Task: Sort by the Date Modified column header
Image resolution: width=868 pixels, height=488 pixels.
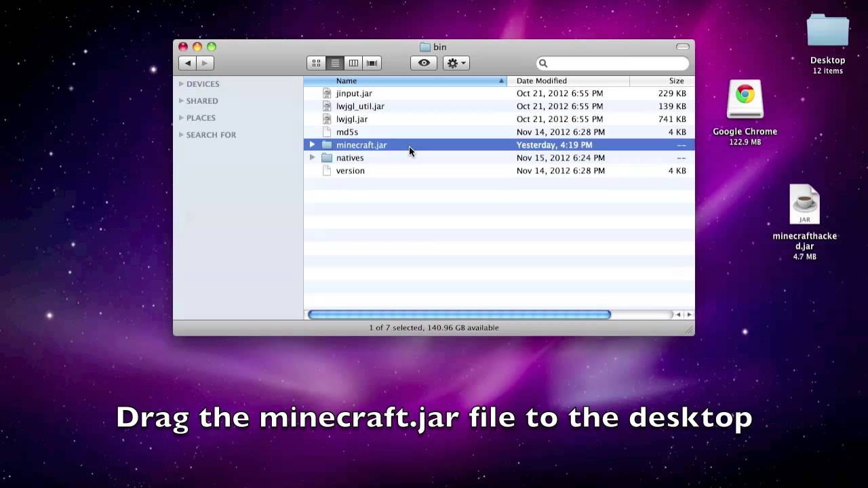Action: pos(568,81)
